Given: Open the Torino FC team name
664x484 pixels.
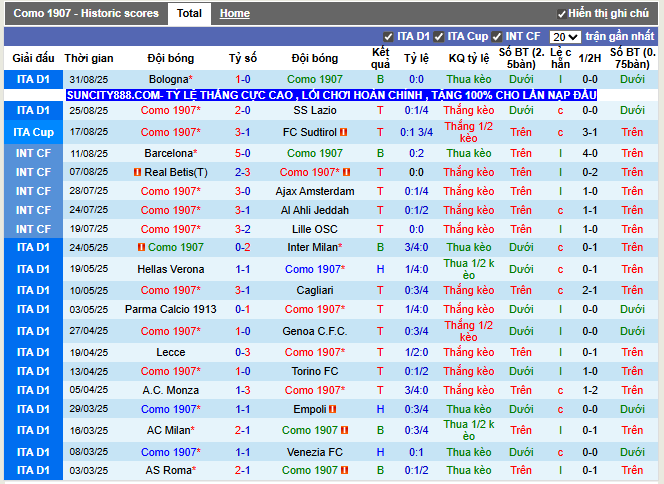Looking at the screenshot, I should pos(315,371).
